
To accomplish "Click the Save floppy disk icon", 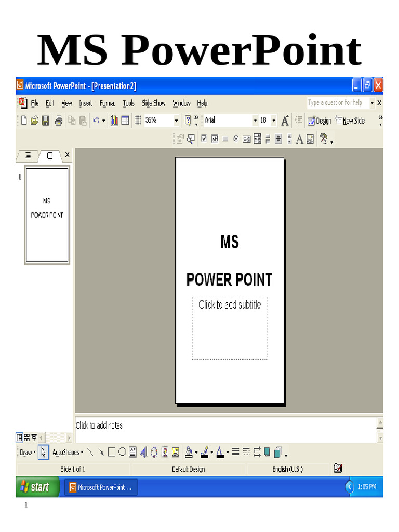I will pyautogui.click(x=46, y=121).
